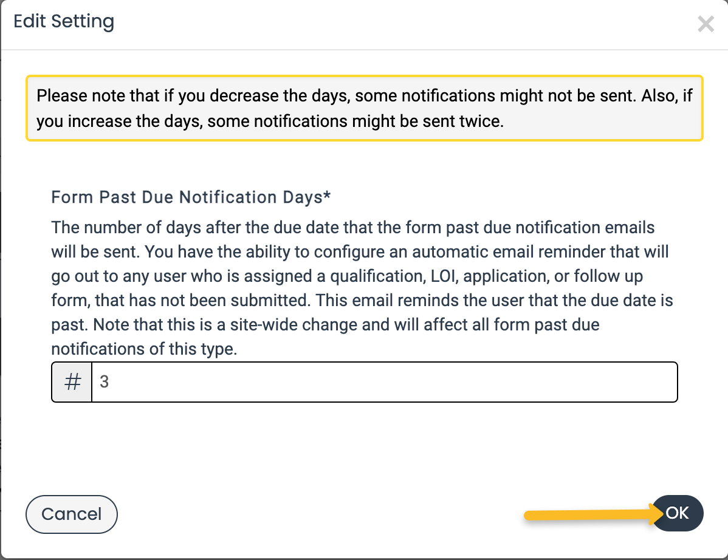Click the orange arrow pointing at OK

[x=593, y=514]
